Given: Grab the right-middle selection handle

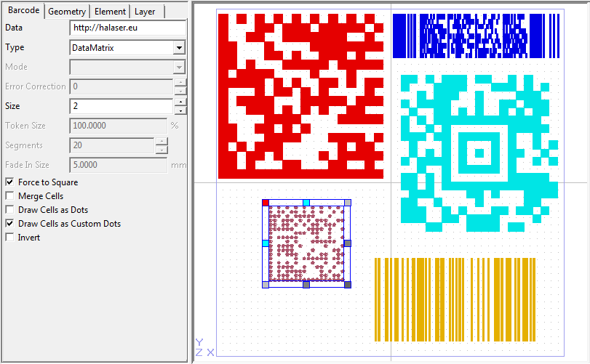Looking at the screenshot, I should [x=348, y=243].
